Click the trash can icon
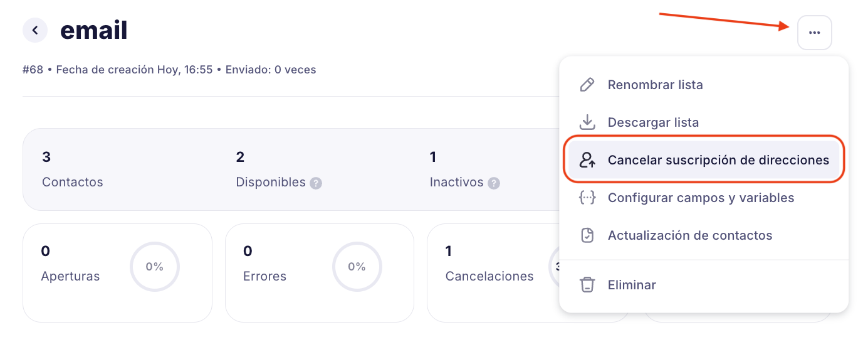Screen dimensions: 868x337 587,285
